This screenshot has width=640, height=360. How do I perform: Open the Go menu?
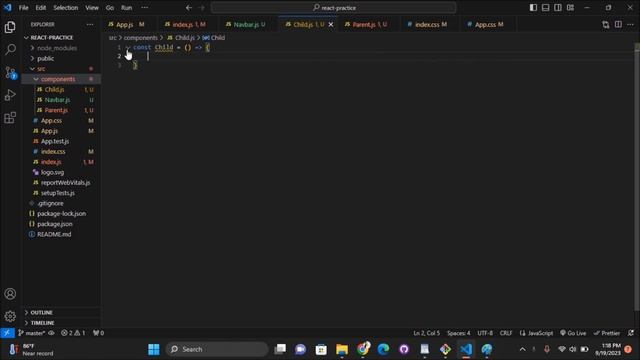110,7
